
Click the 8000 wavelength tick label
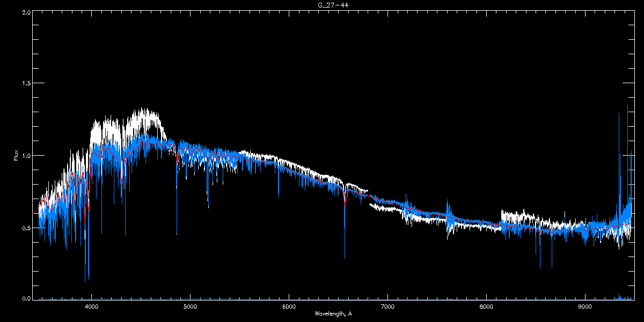[486, 306]
